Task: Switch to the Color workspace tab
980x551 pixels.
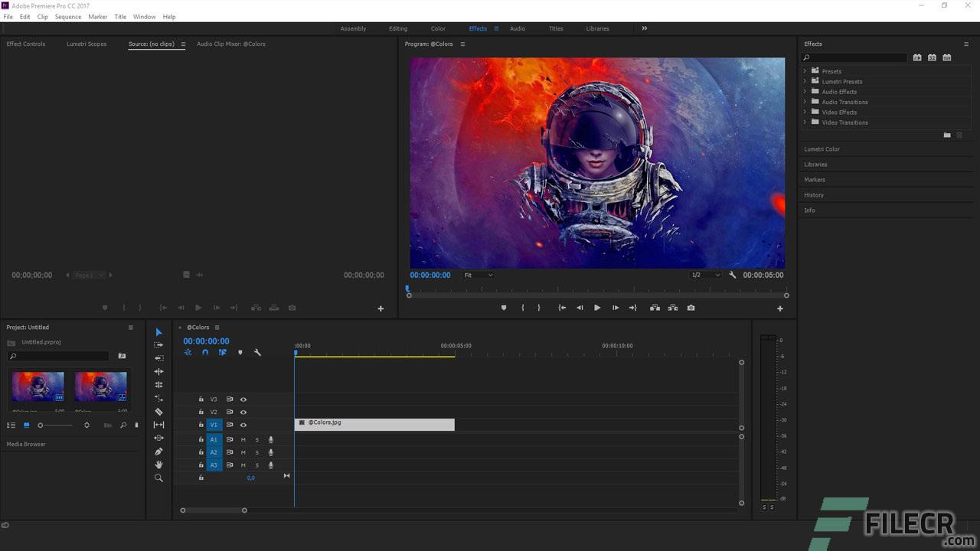Action: [438, 28]
